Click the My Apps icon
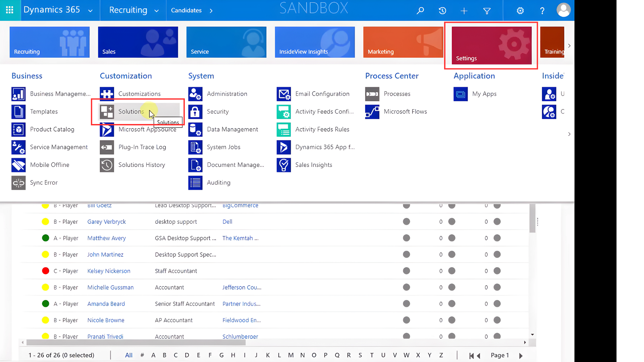This screenshot has width=644, height=362. pyautogui.click(x=461, y=94)
